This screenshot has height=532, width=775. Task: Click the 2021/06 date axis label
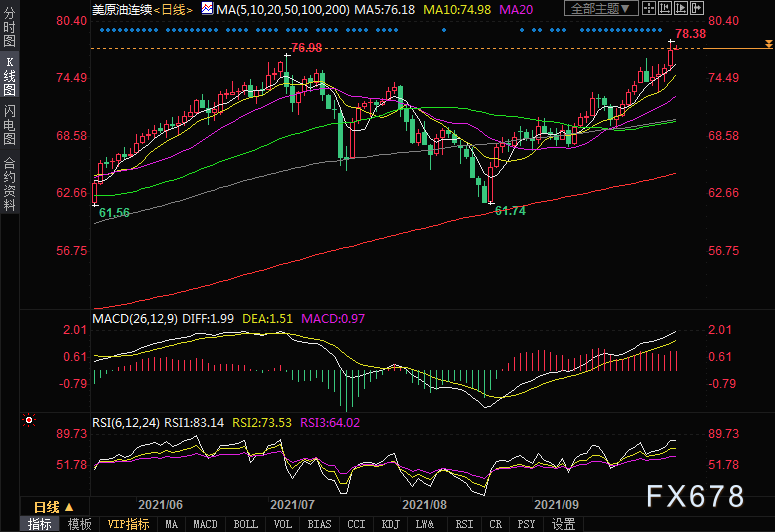(160, 505)
